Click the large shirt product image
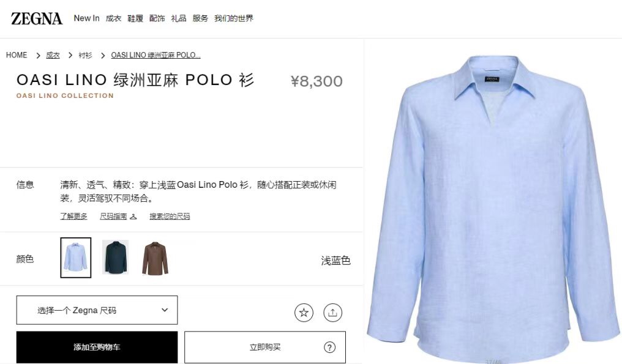The image size is (622, 364). point(493,206)
